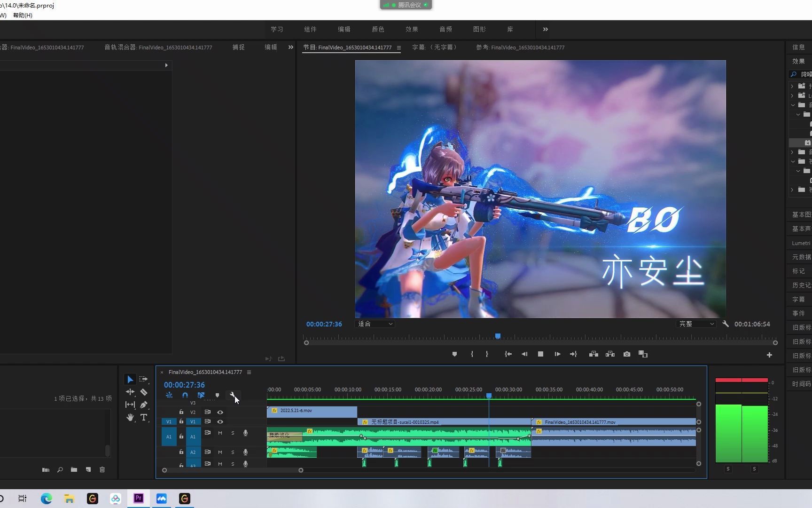Go to Out point in Program monitor

pyautogui.click(x=573, y=354)
